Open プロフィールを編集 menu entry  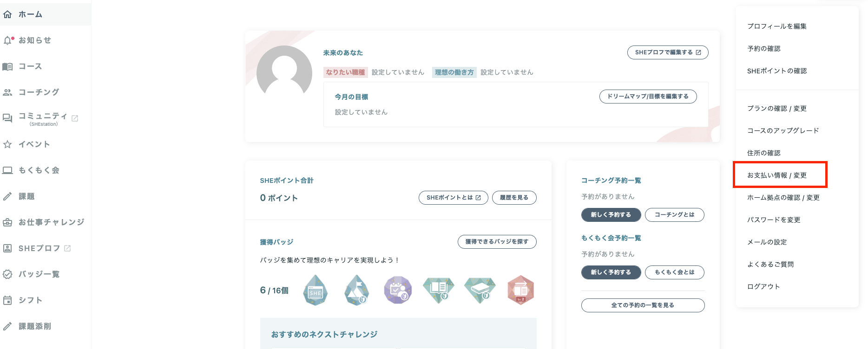click(x=777, y=26)
